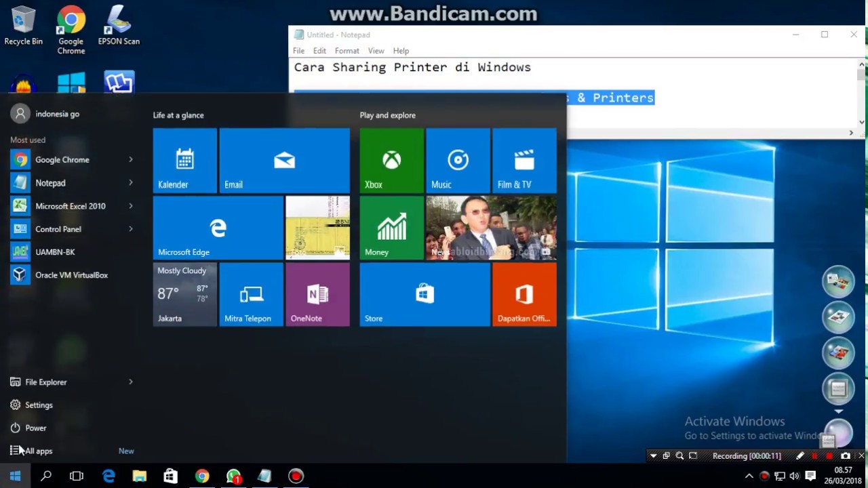
Task: Open Notepad File menu
Action: click(x=298, y=51)
